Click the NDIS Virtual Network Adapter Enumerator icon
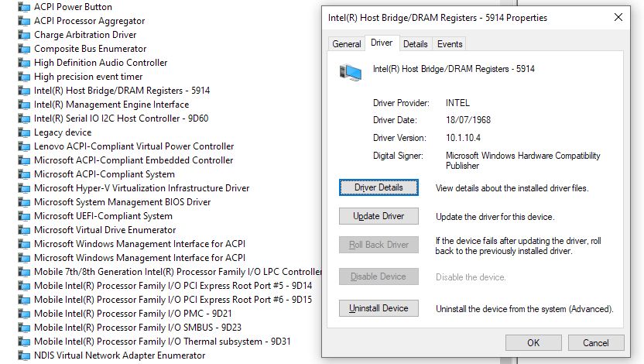Screen dimensions: 644x364 click(25, 355)
